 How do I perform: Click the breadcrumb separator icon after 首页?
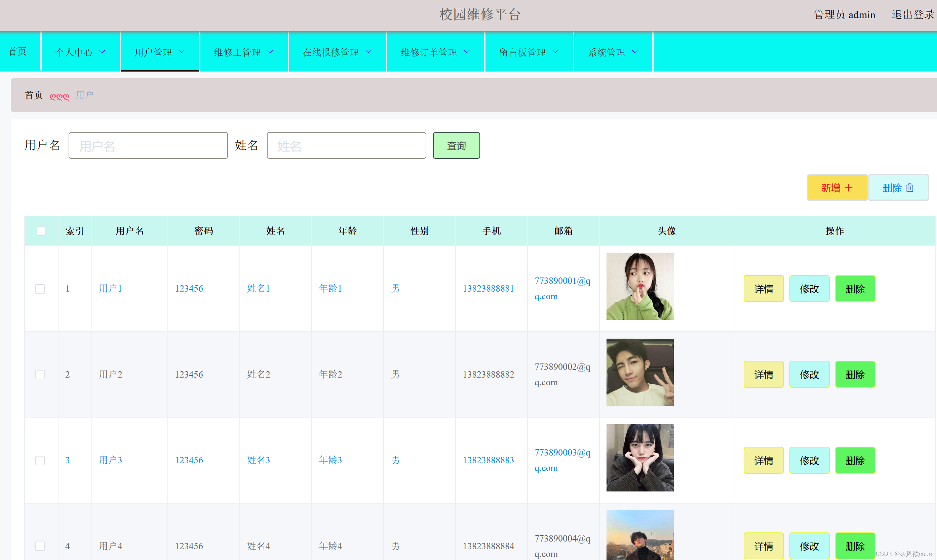pos(59,96)
